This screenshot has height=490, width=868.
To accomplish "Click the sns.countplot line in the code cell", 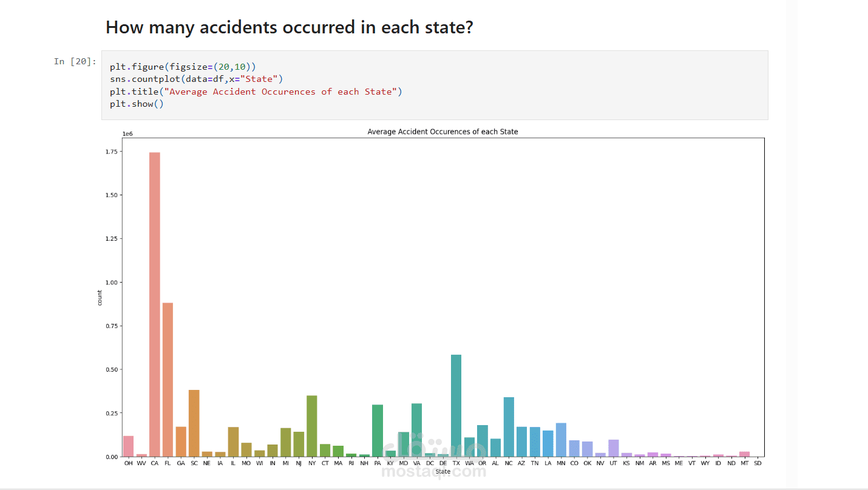I will point(196,79).
